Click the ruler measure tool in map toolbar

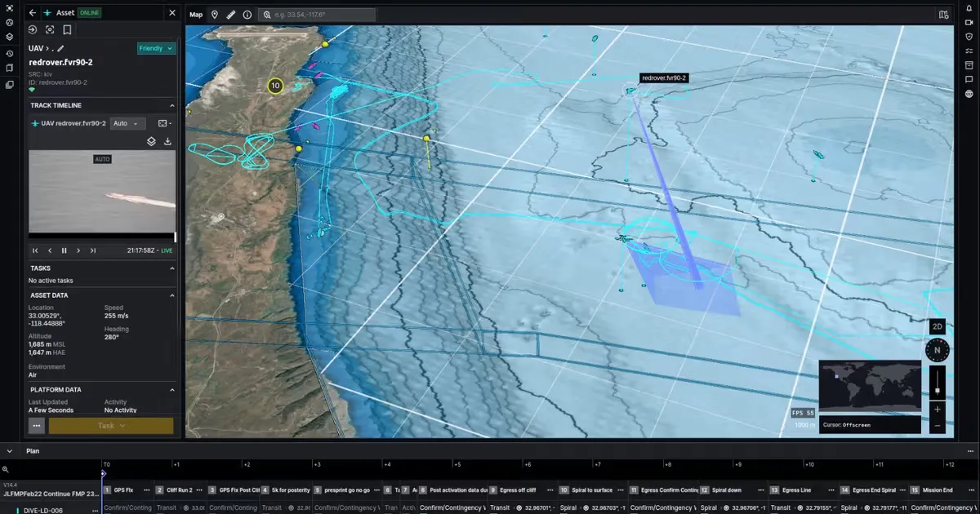231,15
